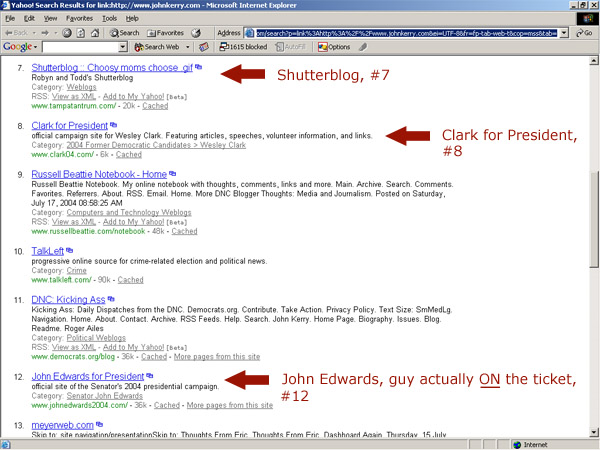Screen dimensions: 600x450
Task: Click new-window icon beside Russell Beattie Notebook
Action: (173, 175)
